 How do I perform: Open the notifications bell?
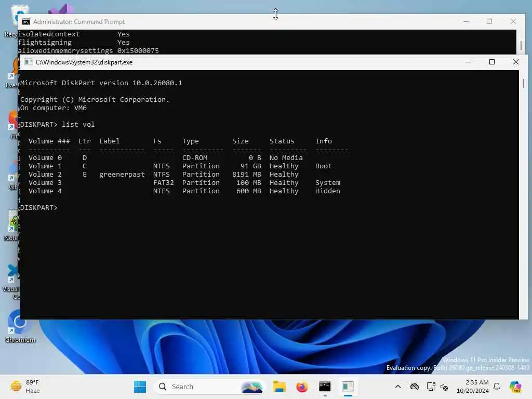pyautogui.click(x=497, y=387)
